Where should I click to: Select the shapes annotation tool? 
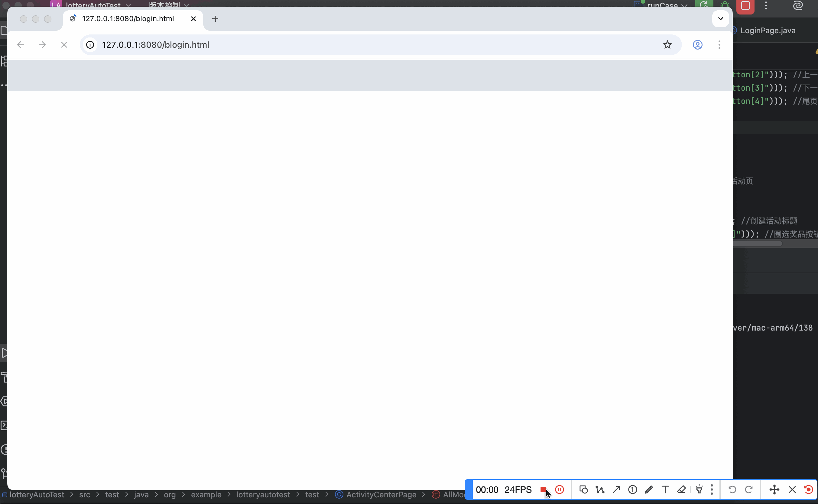583,490
